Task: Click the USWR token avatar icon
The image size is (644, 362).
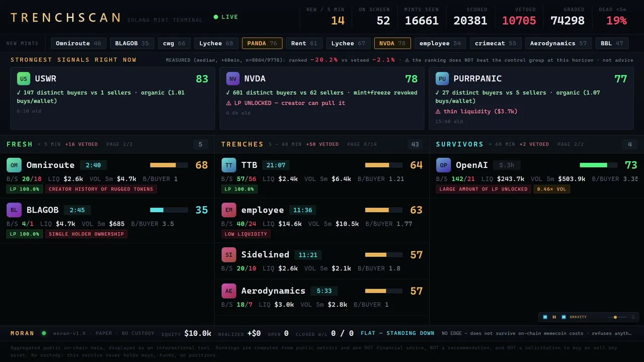Action: pos(24,78)
